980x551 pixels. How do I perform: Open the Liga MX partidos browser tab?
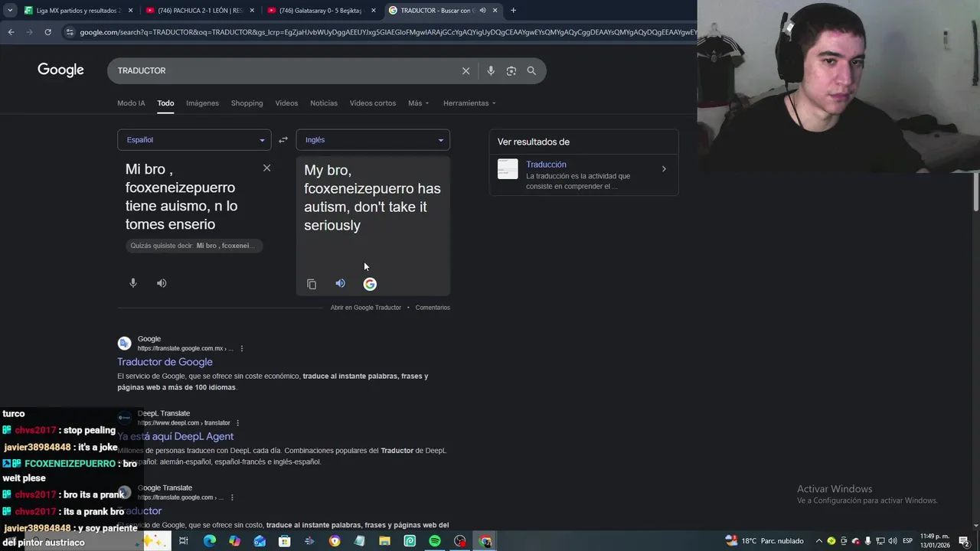[78, 11]
